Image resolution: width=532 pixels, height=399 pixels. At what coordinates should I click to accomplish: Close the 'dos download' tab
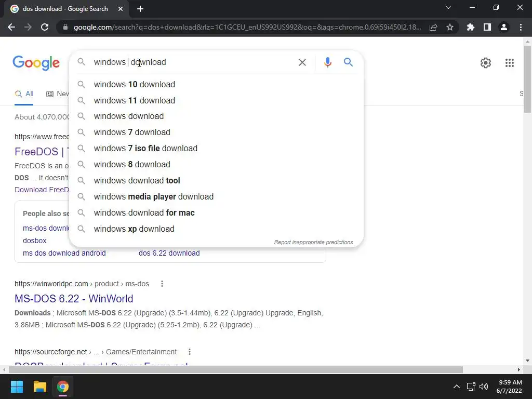coord(121,9)
